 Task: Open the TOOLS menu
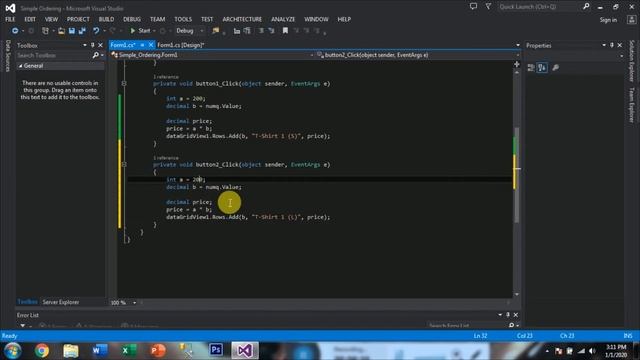point(183,19)
